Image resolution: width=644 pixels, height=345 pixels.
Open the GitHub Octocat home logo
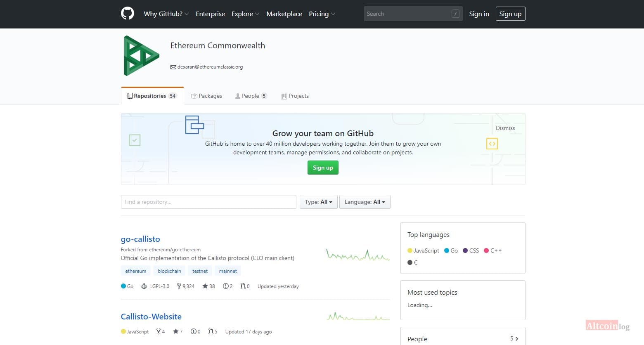[x=128, y=14]
